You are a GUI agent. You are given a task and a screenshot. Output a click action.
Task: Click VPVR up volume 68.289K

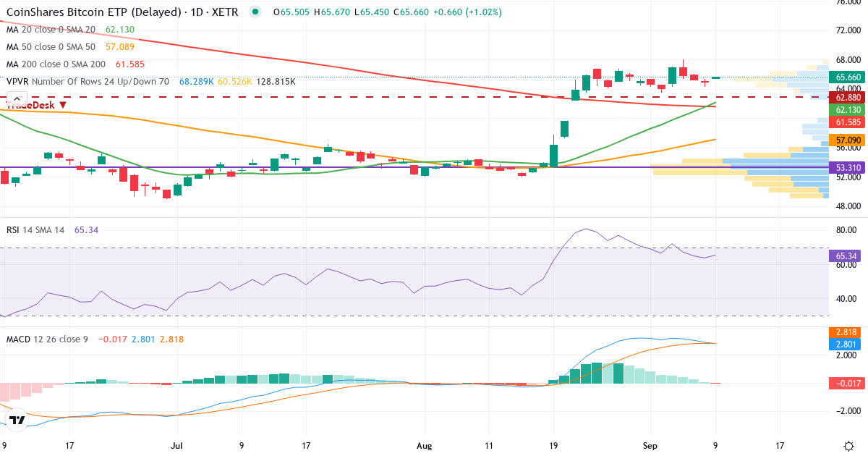point(197,82)
